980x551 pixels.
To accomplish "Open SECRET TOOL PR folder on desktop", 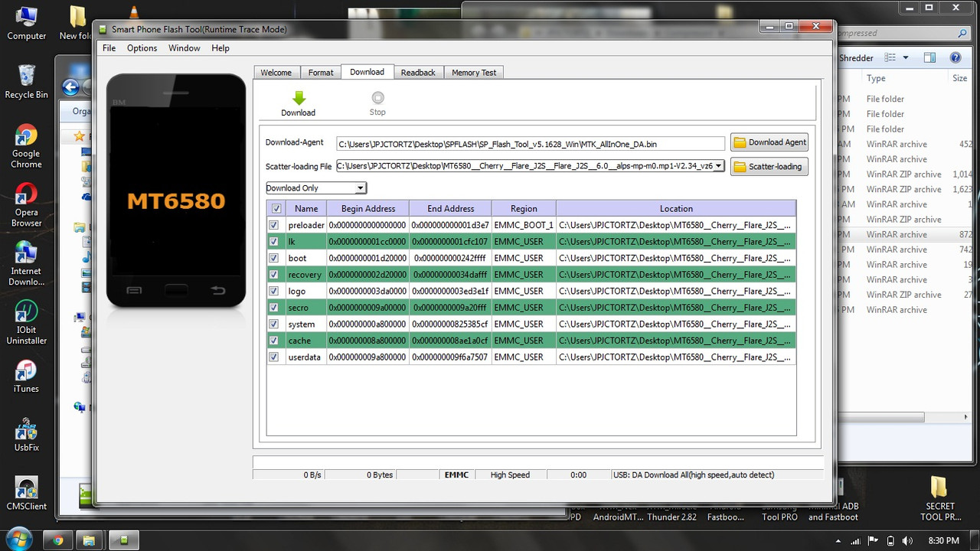I will click(x=939, y=499).
